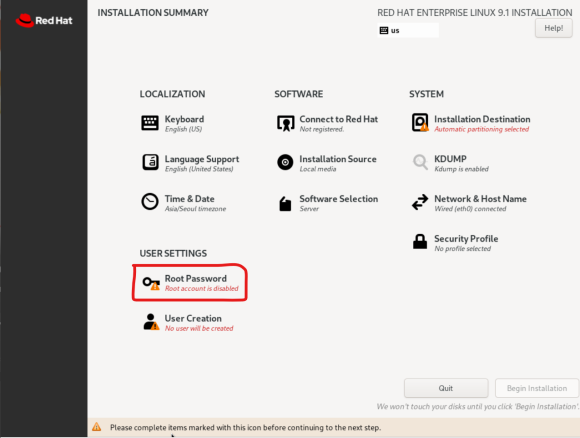Click the Software Selection package icon
Screen dimensions: 580x438
pos(285,203)
